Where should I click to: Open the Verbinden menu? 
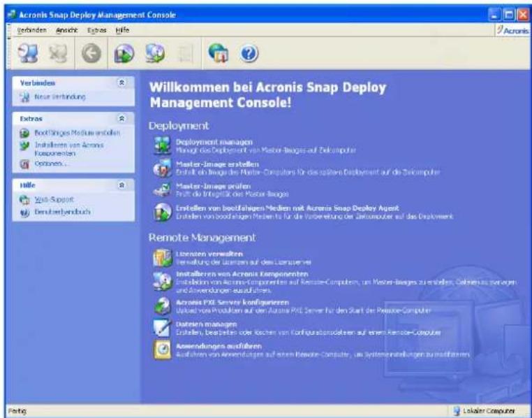[x=31, y=30]
